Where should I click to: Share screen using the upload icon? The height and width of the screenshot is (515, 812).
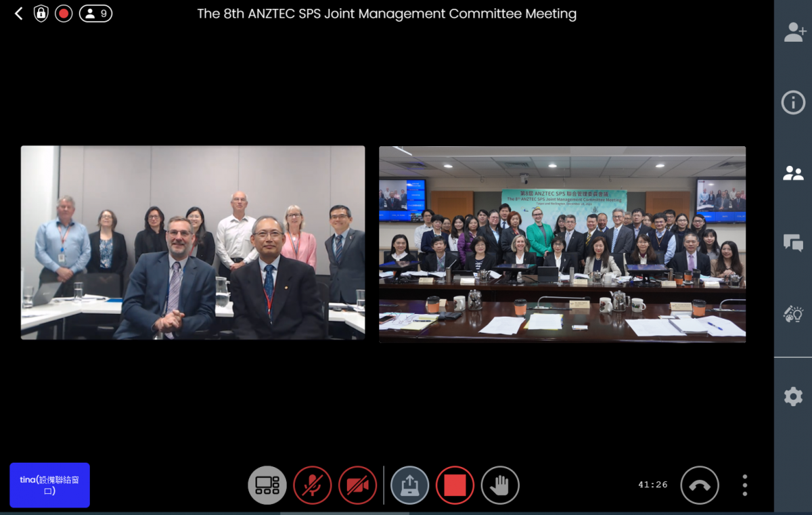pyautogui.click(x=409, y=485)
